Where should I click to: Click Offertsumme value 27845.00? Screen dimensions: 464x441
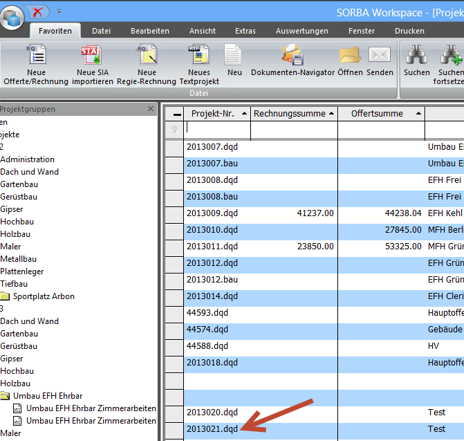tap(403, 230)
